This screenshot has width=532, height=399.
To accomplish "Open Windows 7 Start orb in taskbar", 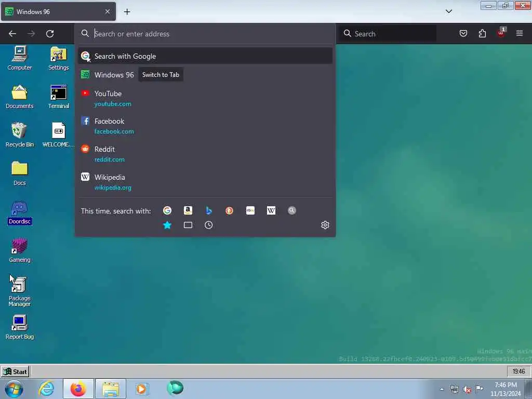I will point(14,389).
